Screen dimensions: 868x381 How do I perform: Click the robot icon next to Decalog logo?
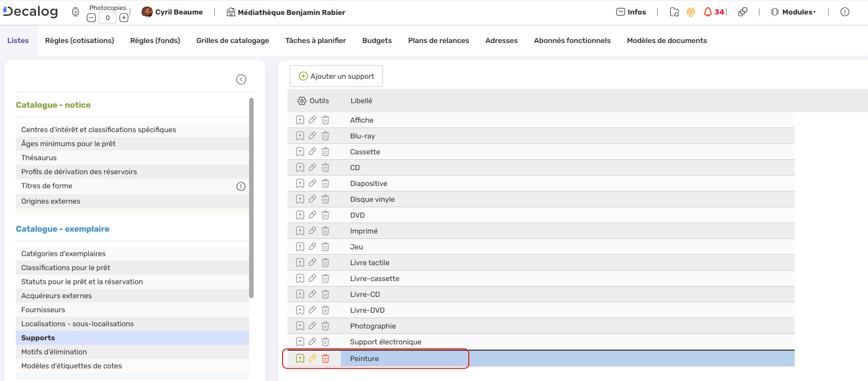click(x=75, y=12)
